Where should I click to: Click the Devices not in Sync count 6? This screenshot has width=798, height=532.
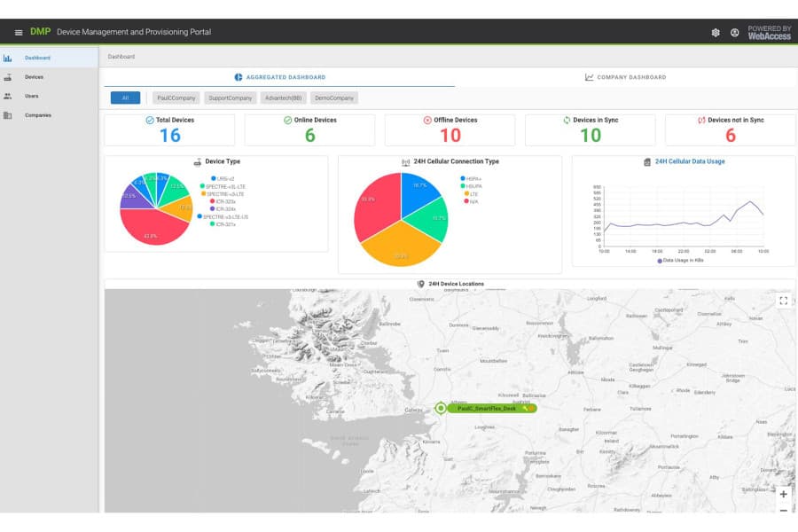coord(731,136)
